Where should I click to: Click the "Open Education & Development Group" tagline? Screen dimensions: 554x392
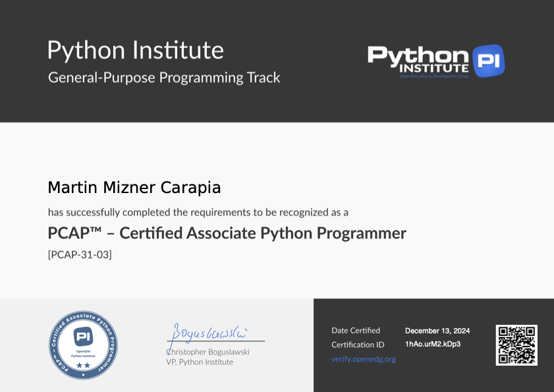click(x=433, y=76)
